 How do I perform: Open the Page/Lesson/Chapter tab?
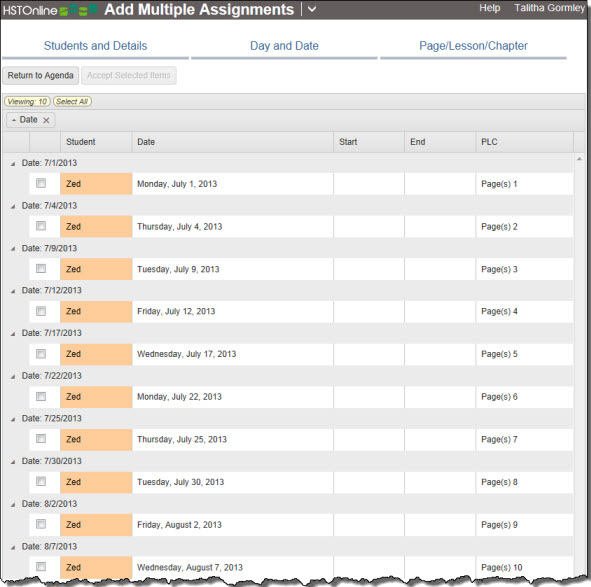click(x=473, y=46)
